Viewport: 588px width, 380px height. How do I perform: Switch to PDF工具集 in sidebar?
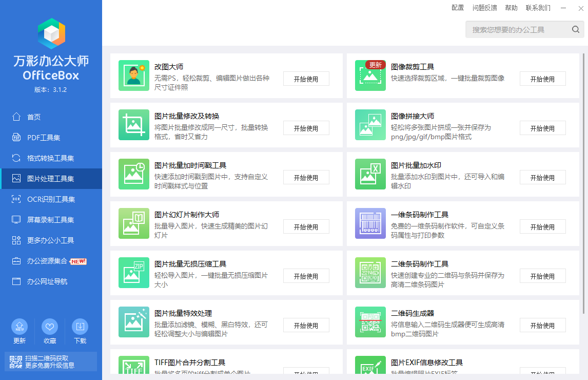point(44,138)
